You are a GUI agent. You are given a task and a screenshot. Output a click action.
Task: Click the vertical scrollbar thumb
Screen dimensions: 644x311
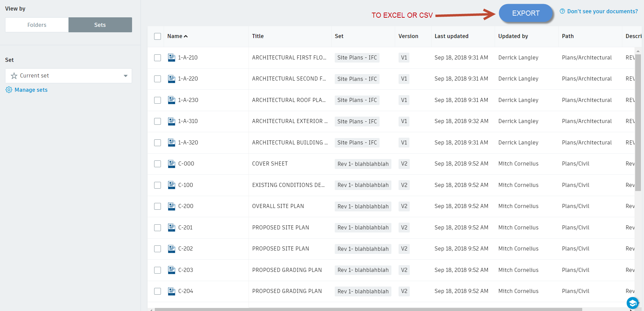(x=638, y=122)
